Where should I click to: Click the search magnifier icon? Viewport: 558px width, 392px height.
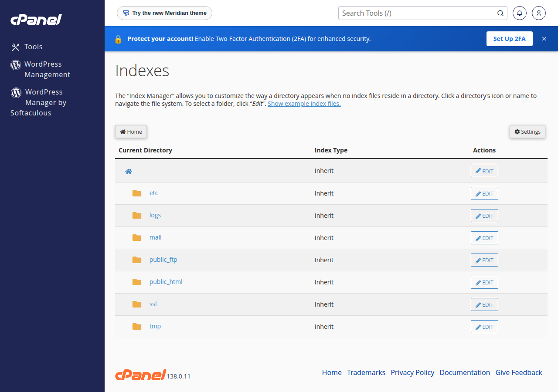[x=500, y=13]
